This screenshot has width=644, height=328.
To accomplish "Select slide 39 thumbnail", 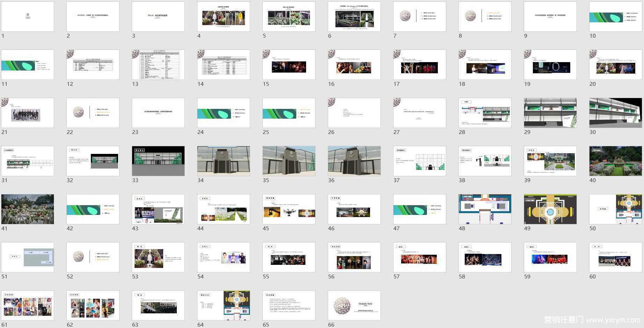I will tap(550, 161).
